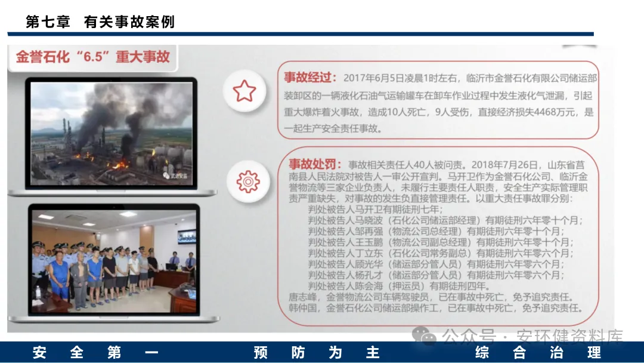Click the line 判处被告人马开卫有期徒刑七年
The height and width of the screenshot is (363, 644).
(x=376, y=209)
